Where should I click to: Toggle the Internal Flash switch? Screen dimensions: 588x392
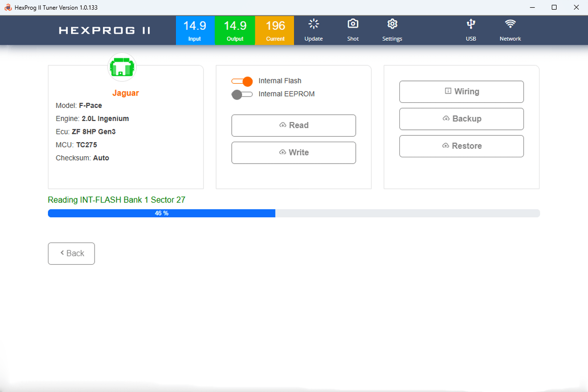[x=242, y=81]
